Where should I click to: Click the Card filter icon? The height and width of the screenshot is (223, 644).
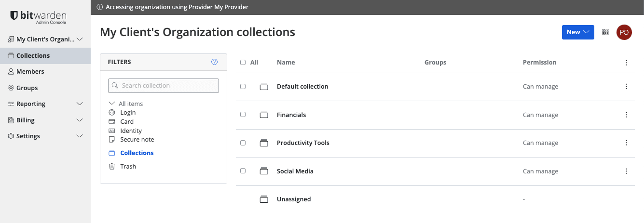(112, 121)
